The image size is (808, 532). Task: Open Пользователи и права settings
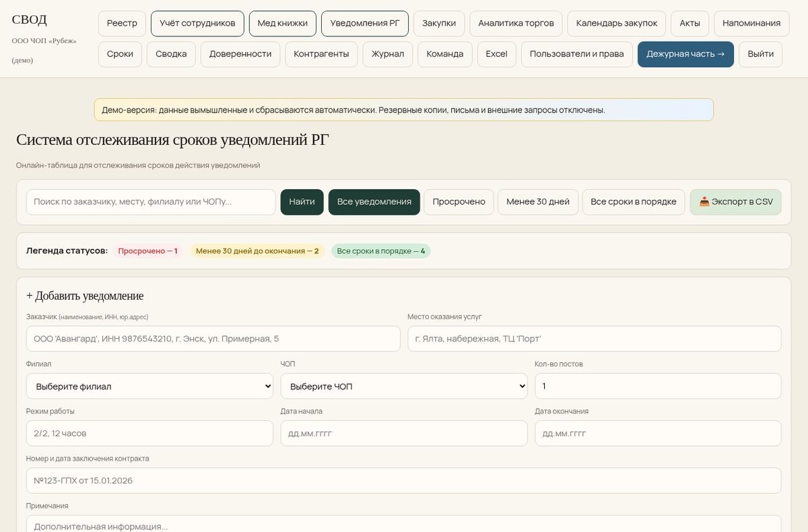tap(577, 54)
